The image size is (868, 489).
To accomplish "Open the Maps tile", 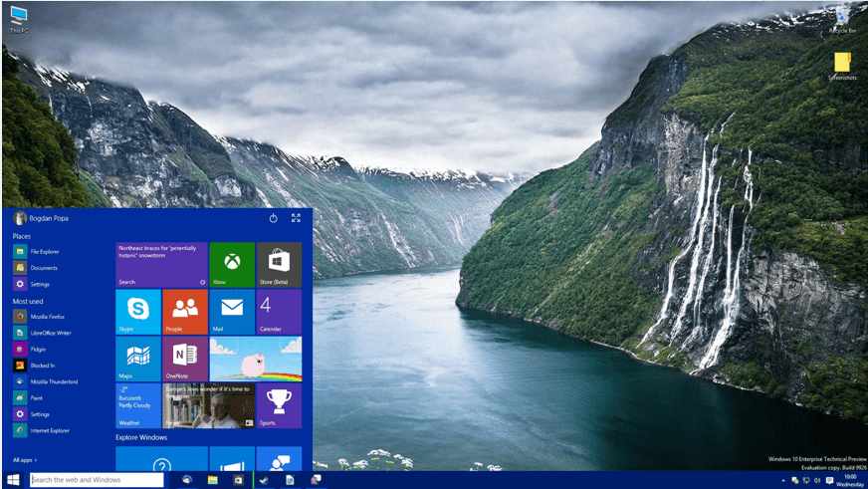I will pyautogui.click(x=138, y=359).
